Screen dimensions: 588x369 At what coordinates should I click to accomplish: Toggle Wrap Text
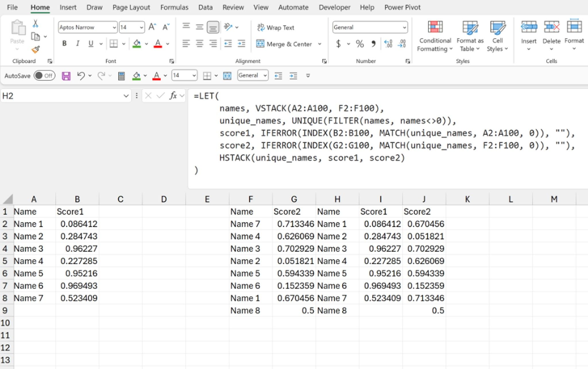coord(276,28)
